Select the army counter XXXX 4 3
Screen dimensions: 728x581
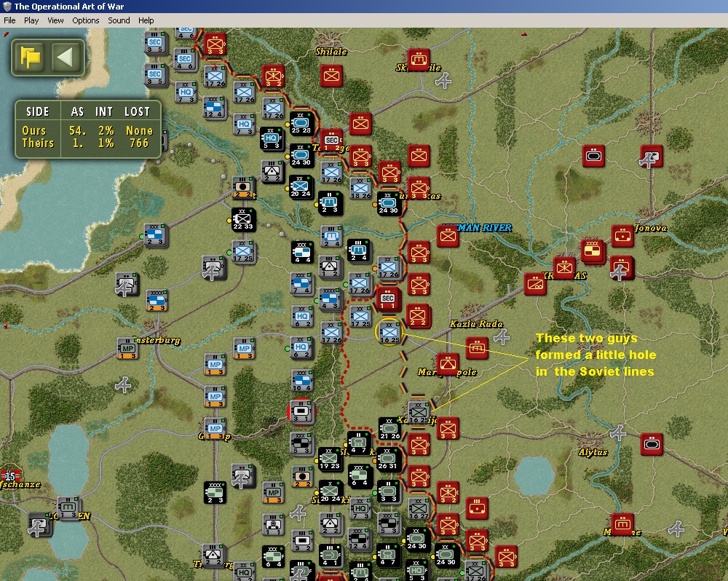click(x=330, y=299)
